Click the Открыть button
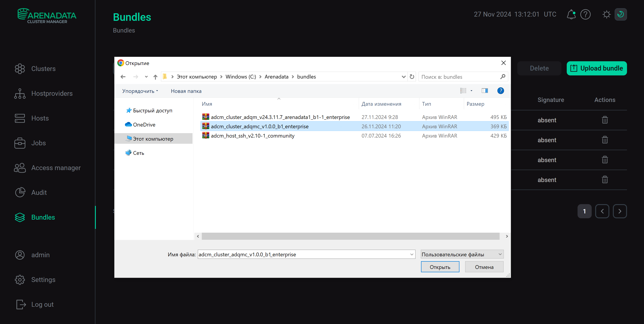This screenshot has width=644, height=324. (440, 267)
